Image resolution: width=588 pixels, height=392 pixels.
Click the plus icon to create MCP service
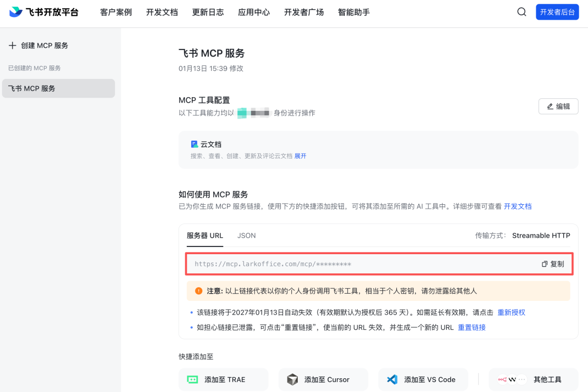pos(13,46)
